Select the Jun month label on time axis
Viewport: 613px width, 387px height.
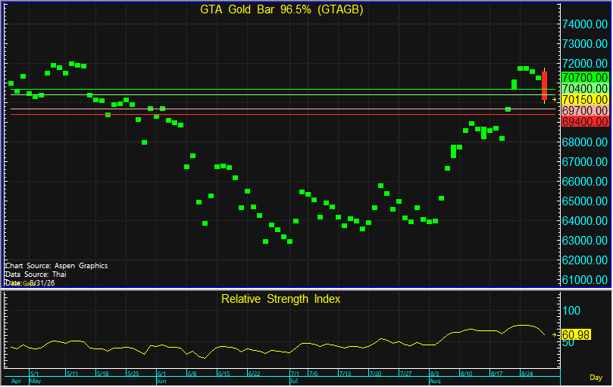(161, 381)
